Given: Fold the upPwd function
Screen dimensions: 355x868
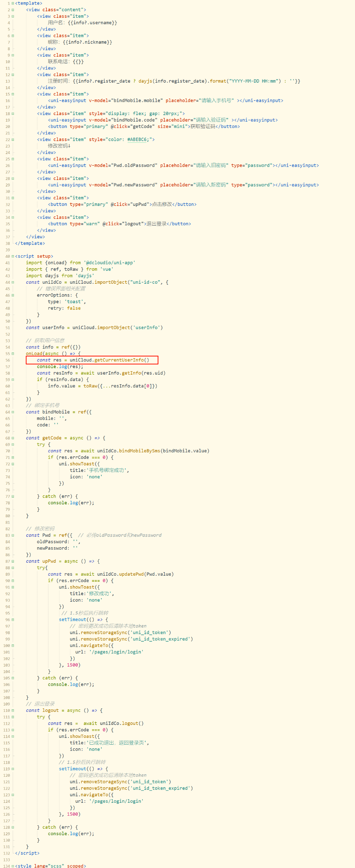Looking at the screenshot, I should click(x=13, y=561).
